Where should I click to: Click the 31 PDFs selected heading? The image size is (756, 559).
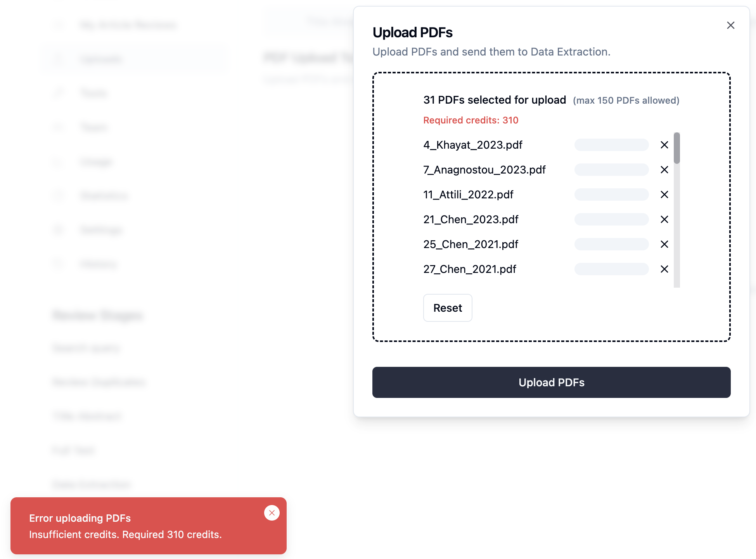pos(495,100)
